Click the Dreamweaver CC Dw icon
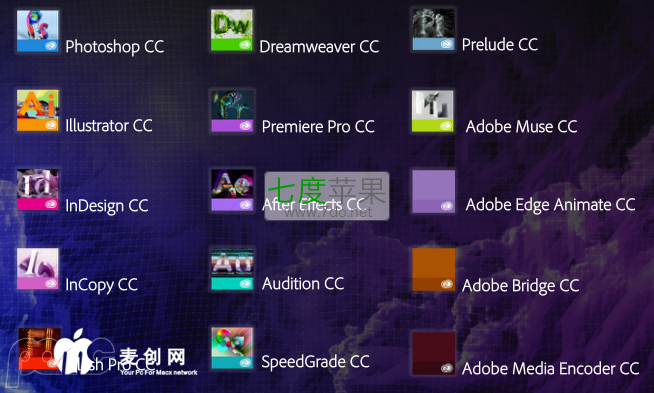This screenshot has width=654, height=393. 232,30
